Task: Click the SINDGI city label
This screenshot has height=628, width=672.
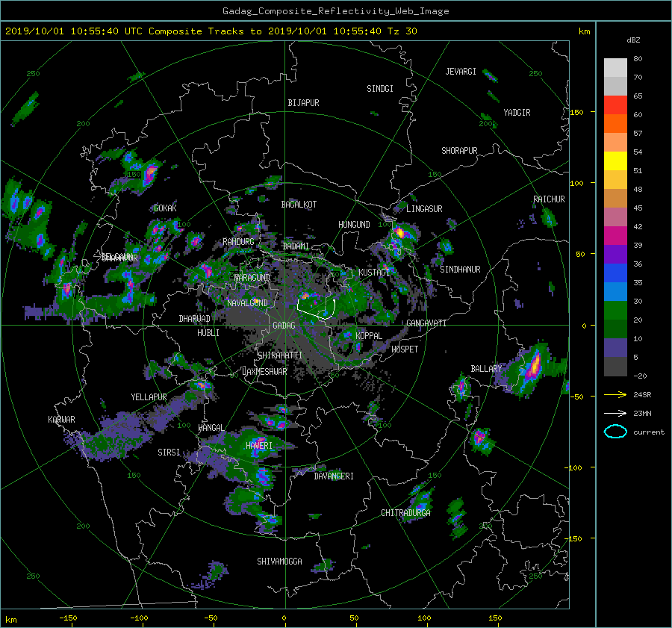Action: 380,89
